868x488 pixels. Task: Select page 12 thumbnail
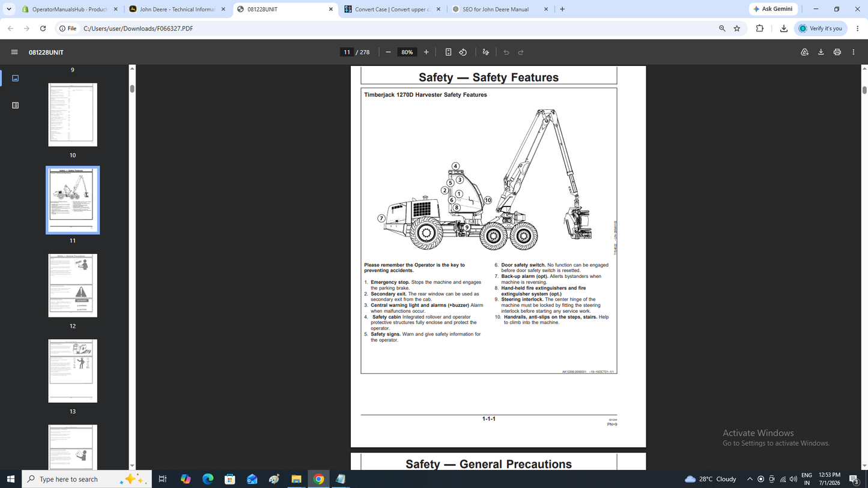click(x=73, y=285)
